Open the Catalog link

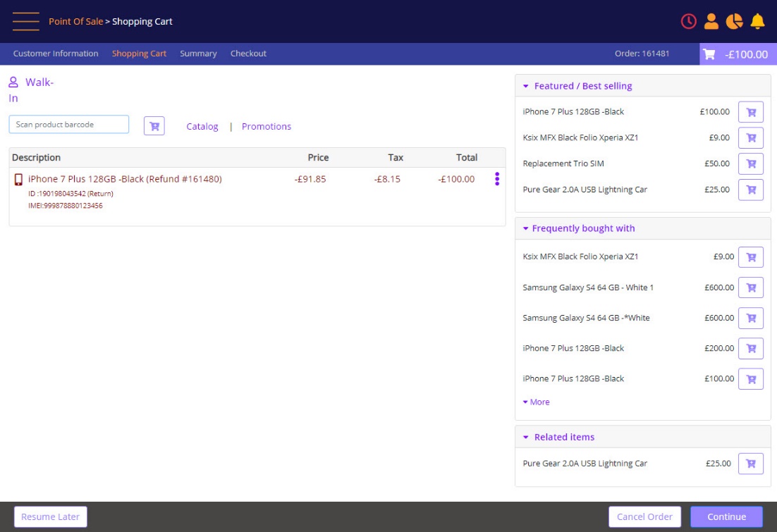point(202,126)
